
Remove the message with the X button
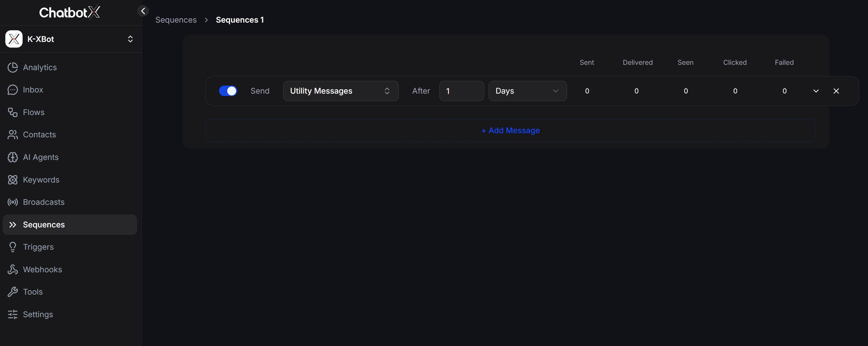(x=836, y=91)
